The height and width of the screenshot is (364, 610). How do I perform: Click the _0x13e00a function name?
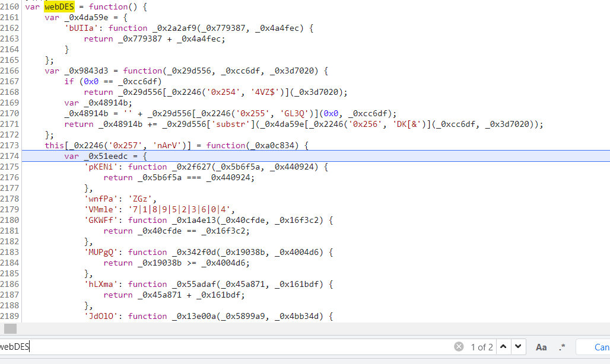pyautogui.click(x=193, y=316)
